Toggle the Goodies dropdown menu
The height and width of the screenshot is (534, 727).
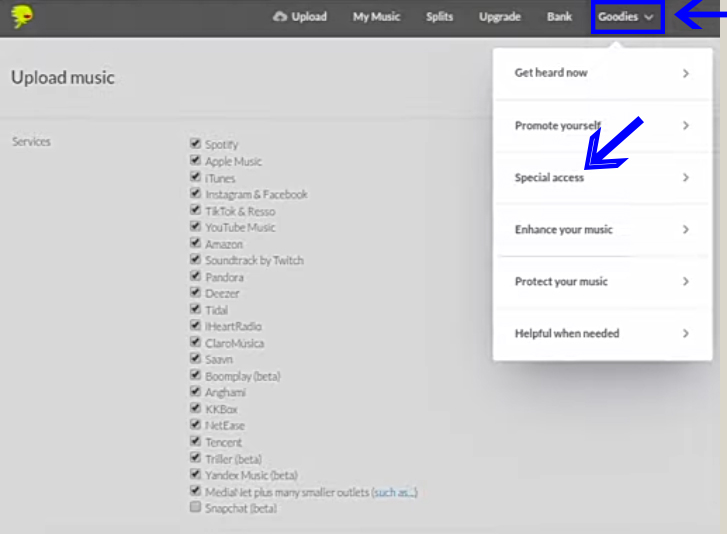coord(627,17)
